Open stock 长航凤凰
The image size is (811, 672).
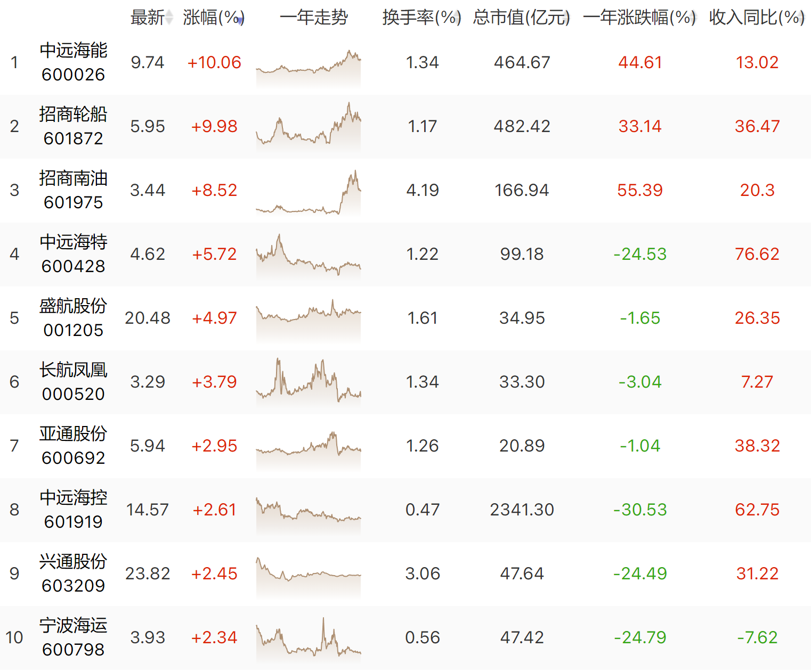tap(74, 370)
